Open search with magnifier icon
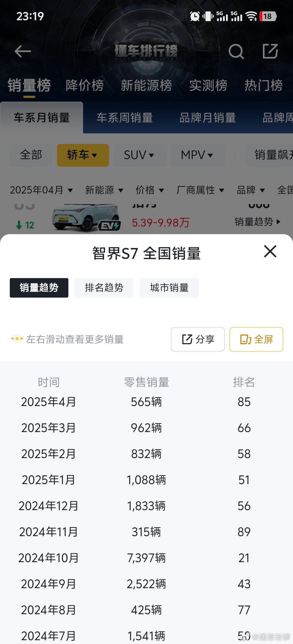This screenshot has height=644, width=293. [236, 51]
